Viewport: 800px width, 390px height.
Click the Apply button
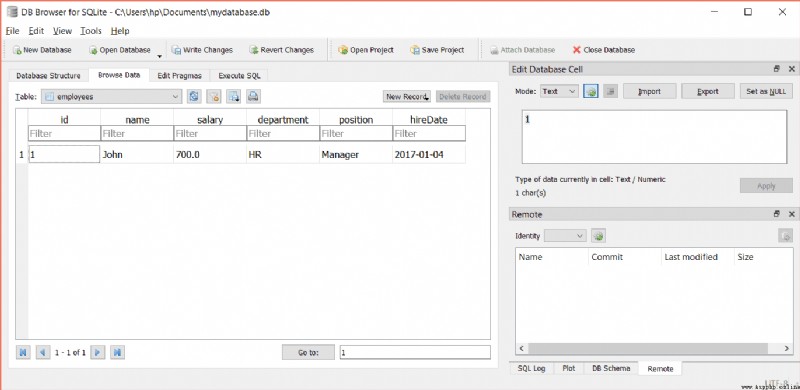(766, 186)
